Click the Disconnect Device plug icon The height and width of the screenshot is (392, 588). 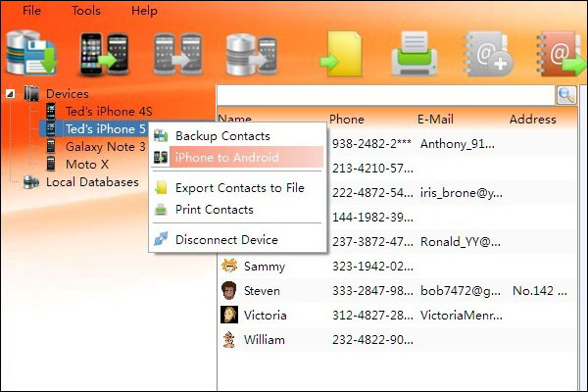point(161,239)
